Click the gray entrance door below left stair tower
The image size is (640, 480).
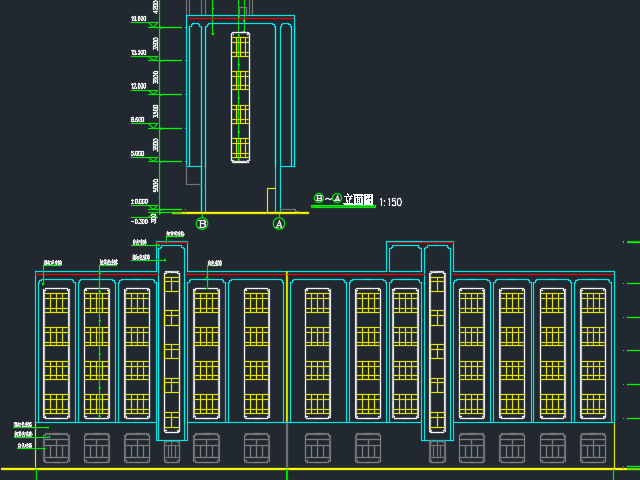point(171,453)
